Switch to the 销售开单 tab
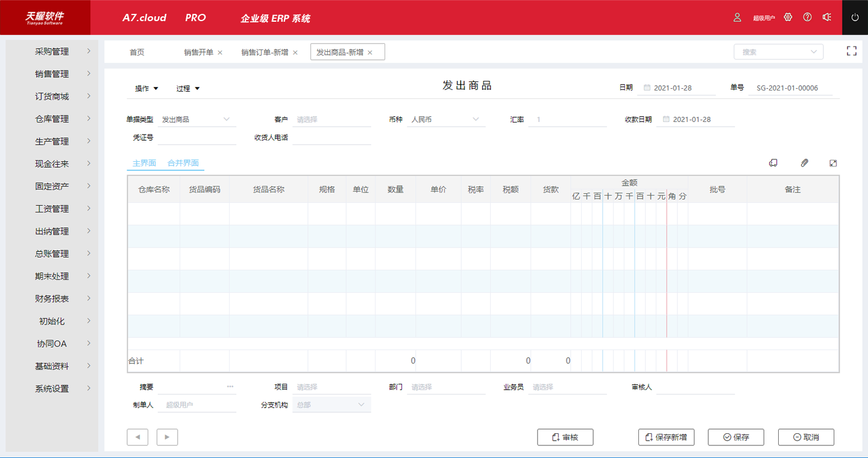 pos(199,52)
